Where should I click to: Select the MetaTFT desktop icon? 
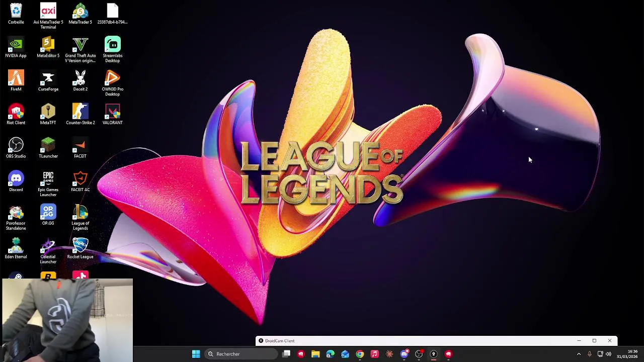coord(48,114)
